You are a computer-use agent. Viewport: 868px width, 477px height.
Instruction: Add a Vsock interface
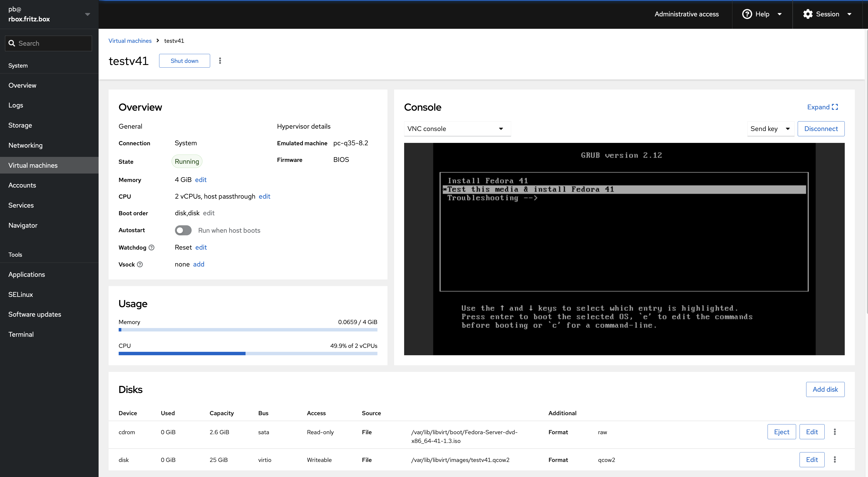[x=199, y=264]
